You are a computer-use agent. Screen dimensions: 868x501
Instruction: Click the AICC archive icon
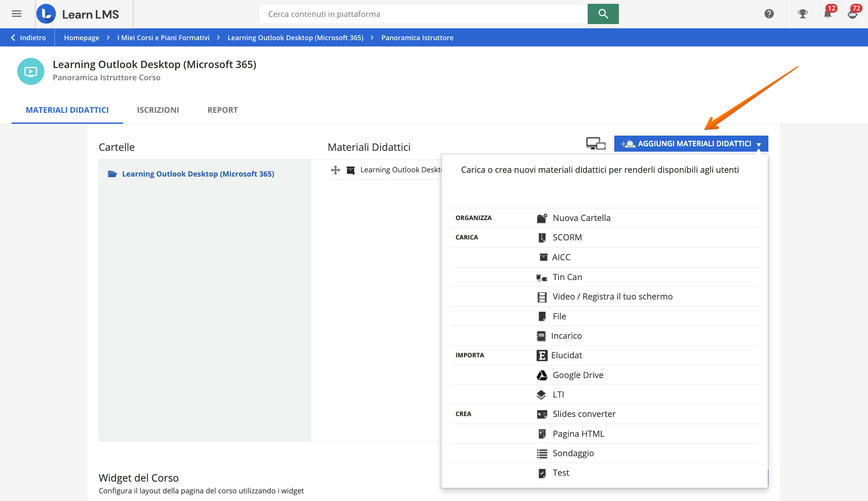tap(543, 257)
